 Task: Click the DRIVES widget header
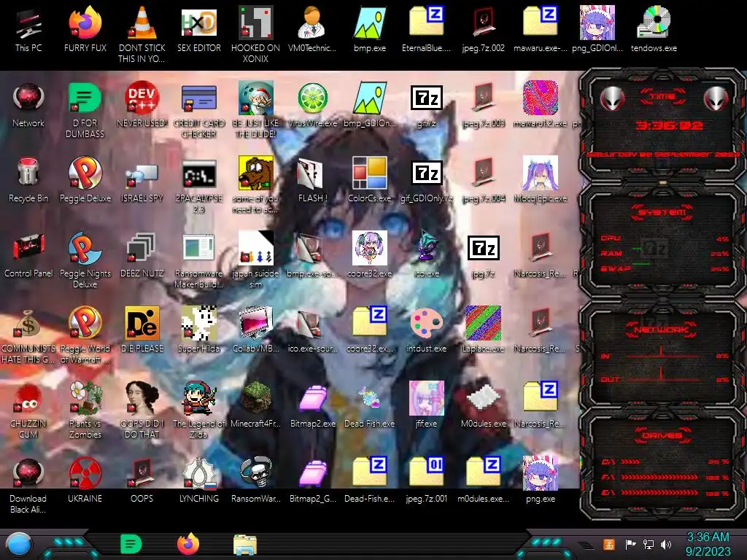(662, 436)
